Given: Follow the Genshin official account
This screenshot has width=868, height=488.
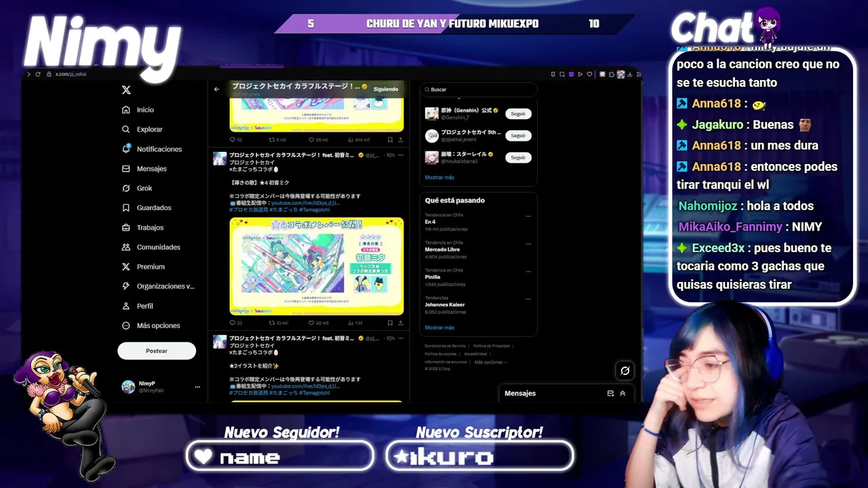Looking at the screenshot, I should click(x=518, y=114).
